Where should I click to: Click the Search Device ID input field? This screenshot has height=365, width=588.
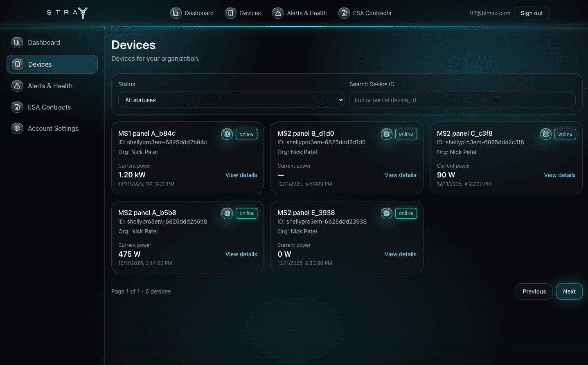(462, 100)
